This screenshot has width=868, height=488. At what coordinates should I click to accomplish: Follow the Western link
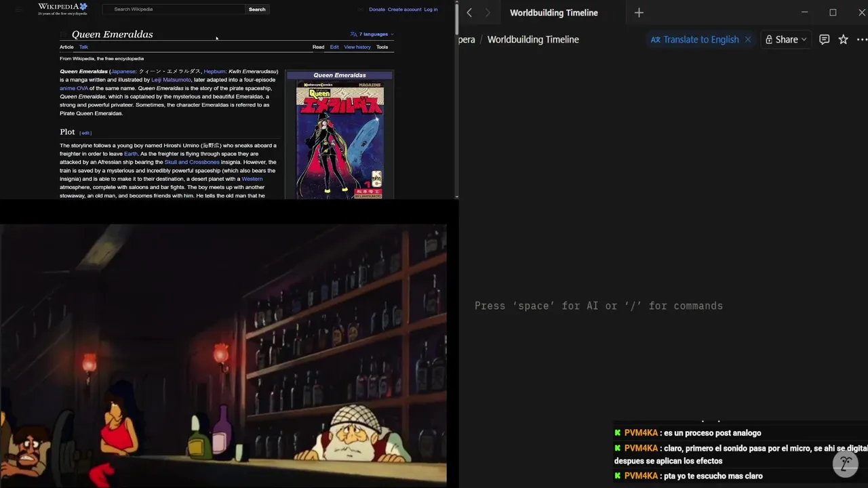252,179
